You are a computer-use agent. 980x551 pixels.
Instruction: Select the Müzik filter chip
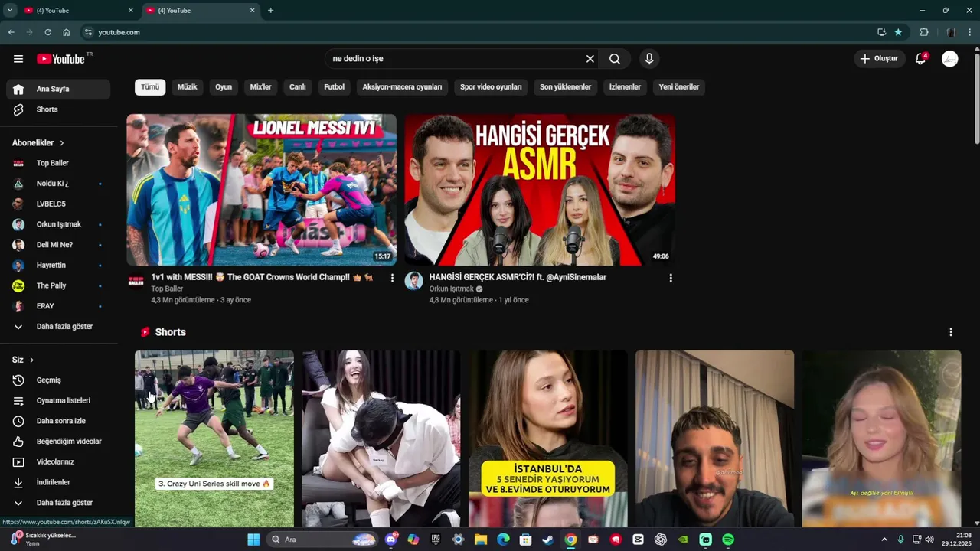(188, 87)
